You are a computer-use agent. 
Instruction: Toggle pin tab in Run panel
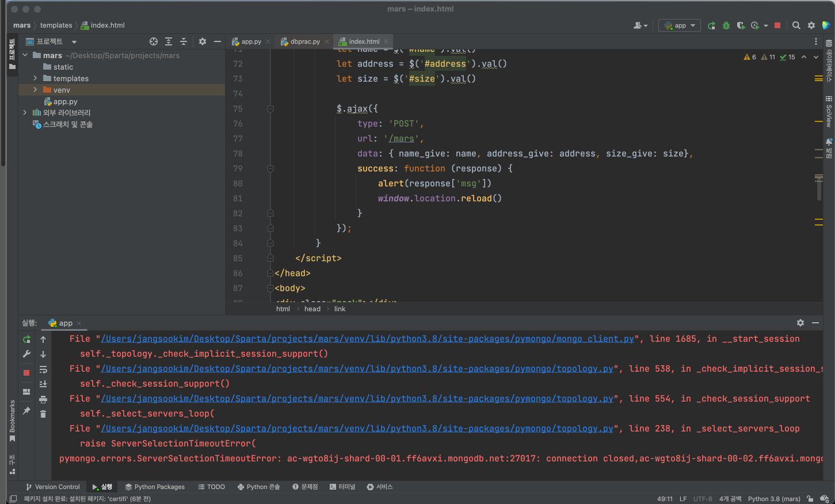coord(26,411)
